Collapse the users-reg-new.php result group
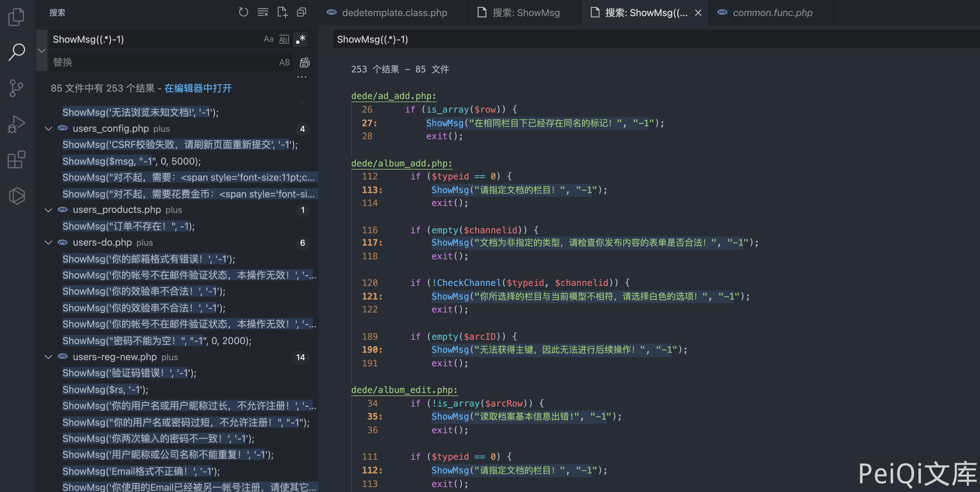 [x=48, y=357]
